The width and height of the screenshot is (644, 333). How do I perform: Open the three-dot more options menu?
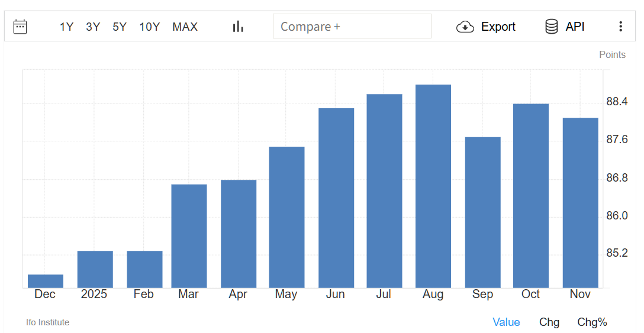pos(620,27)
